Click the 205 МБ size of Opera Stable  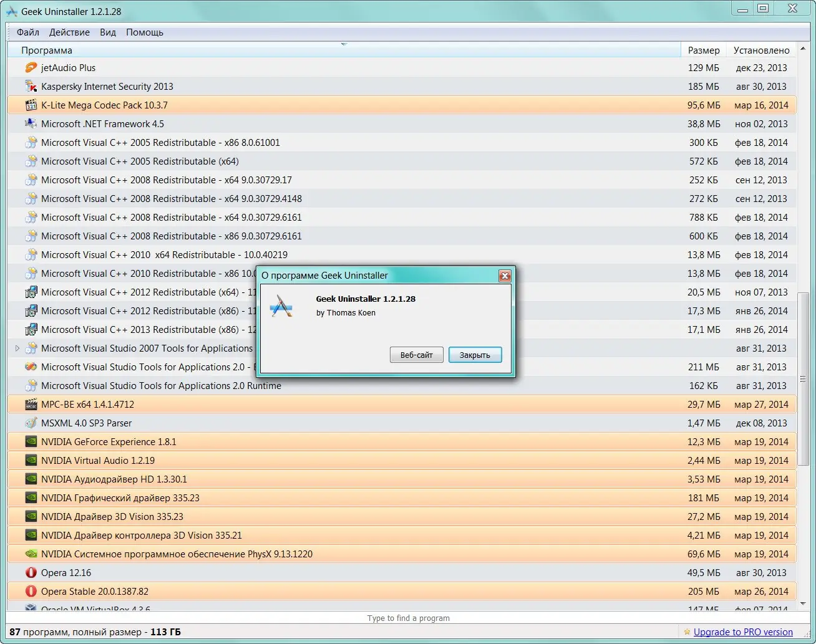(x=704, y=591)
